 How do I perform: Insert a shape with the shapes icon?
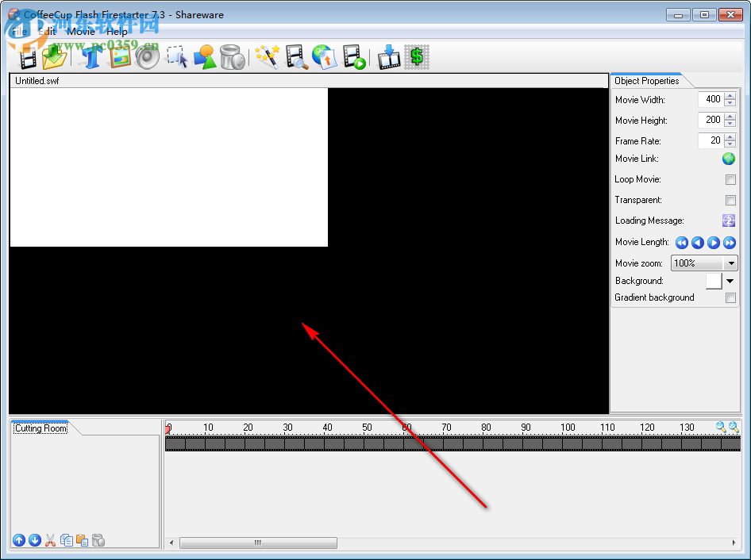pos(205,57)
